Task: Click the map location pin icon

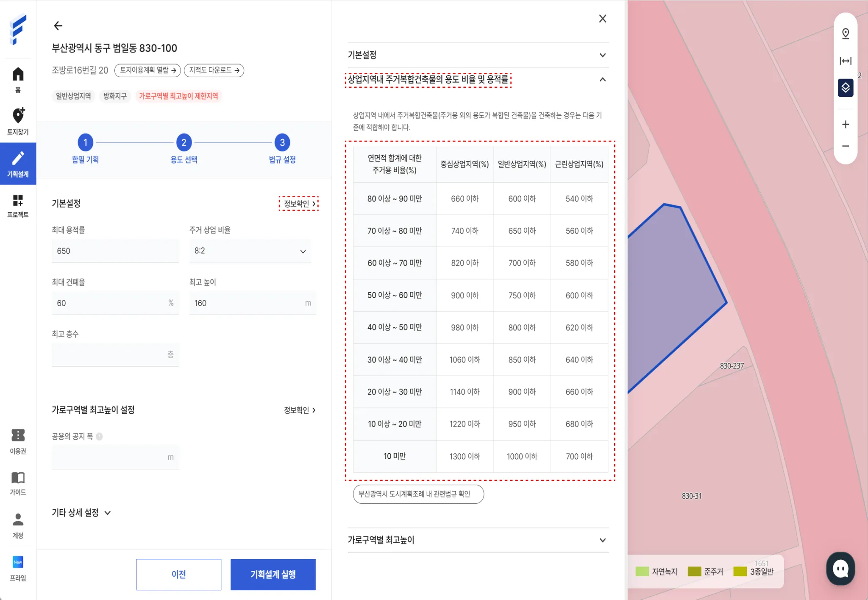Action: pyautogui.click(x=845, y=33)
